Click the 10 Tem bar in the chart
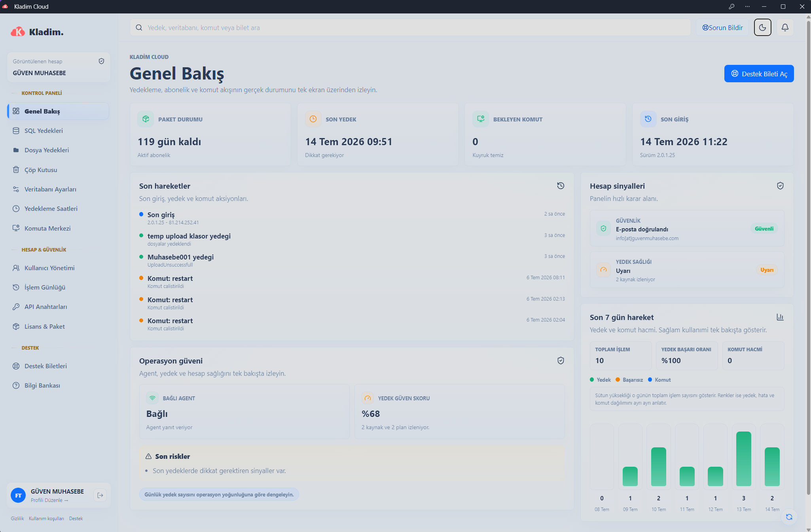This screenshot has height=532, width=811. click(658, 467)
